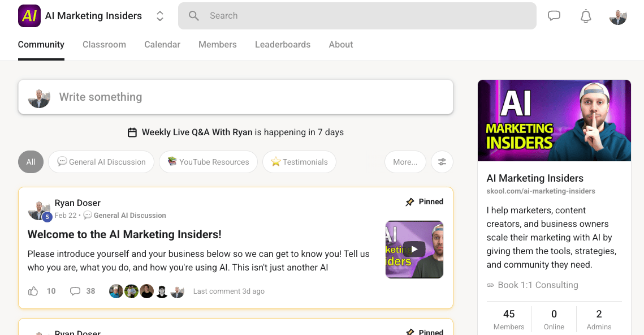The image size is (644, 335).
Task: Click the Feb 22 post date
Action: (66, 216)
